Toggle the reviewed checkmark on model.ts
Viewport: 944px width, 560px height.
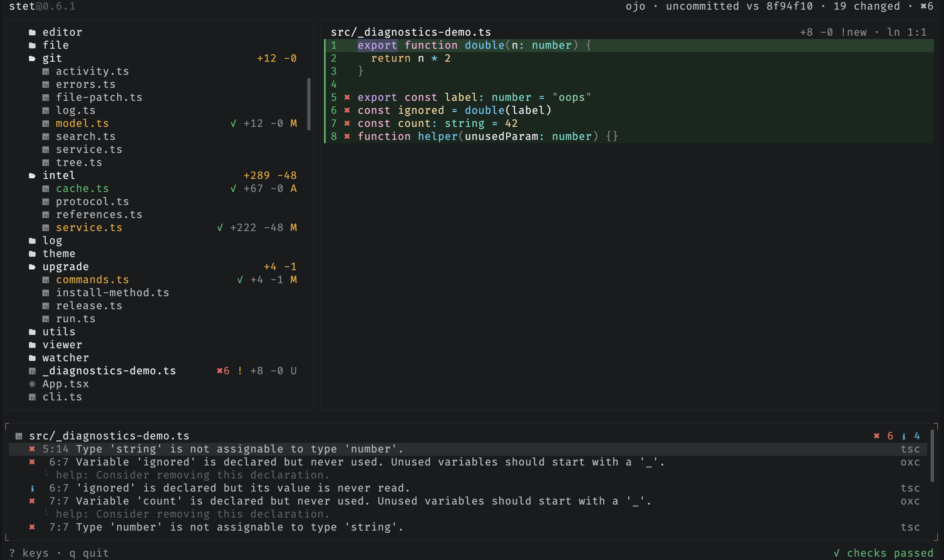click(233, 123)
